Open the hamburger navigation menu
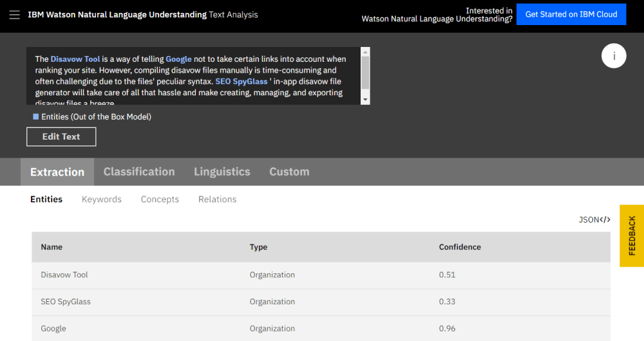 pos(14,14)
